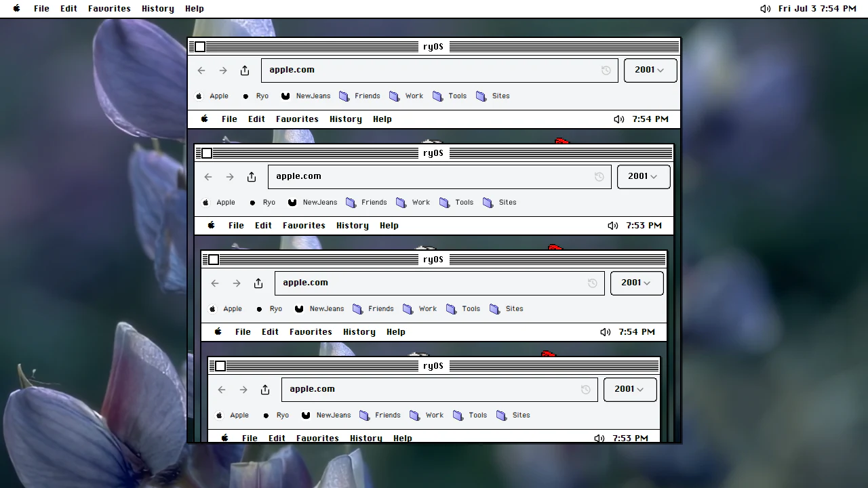Click volume icon beside first nested 7:54 PM
This screenshot has width=868, height=488.
point(618,119)
